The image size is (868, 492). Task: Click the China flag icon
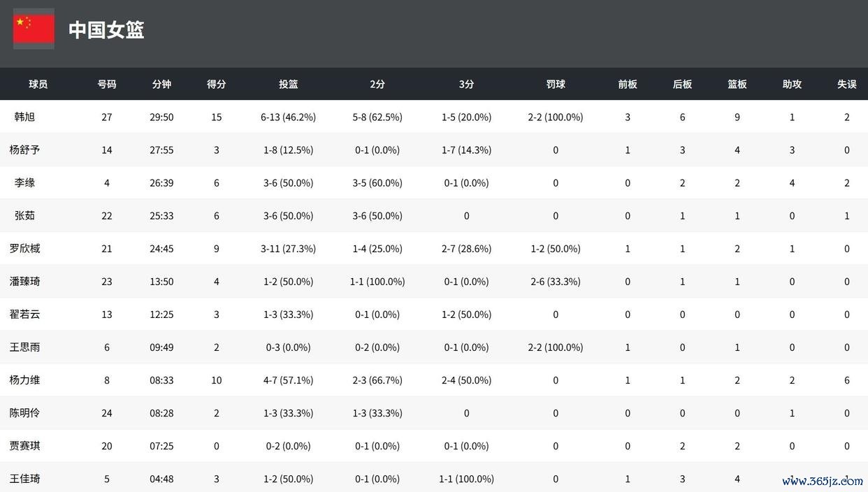[34, 29]
